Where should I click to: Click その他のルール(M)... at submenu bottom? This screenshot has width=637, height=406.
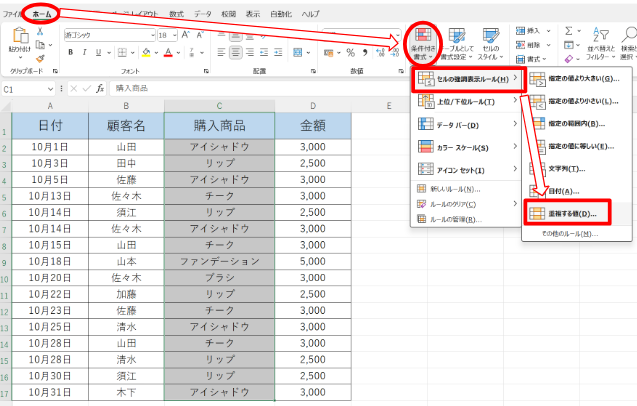569,233
